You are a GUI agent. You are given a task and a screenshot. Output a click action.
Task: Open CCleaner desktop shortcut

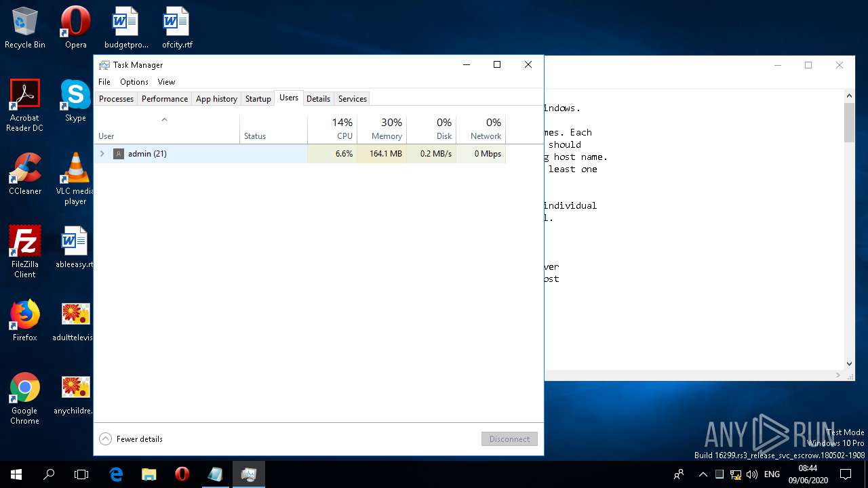pos(25,174)
